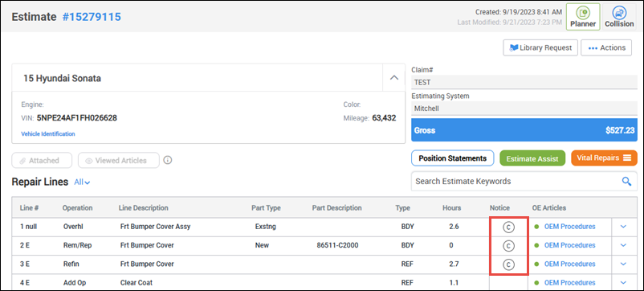Expand line 1 Overhl row chevron
The width and height of the screenshot is (644, 291).
[x=623, y=227]
